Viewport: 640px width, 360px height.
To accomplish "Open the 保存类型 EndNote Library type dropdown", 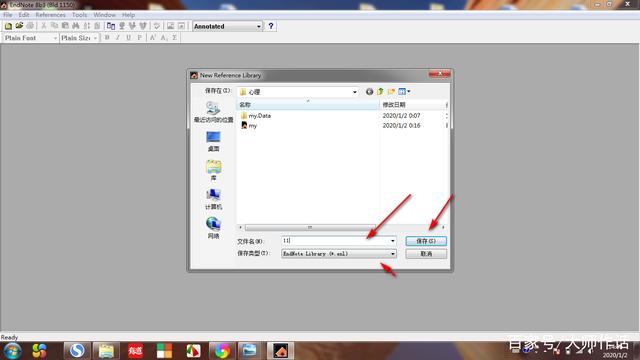I will [339, 253].
